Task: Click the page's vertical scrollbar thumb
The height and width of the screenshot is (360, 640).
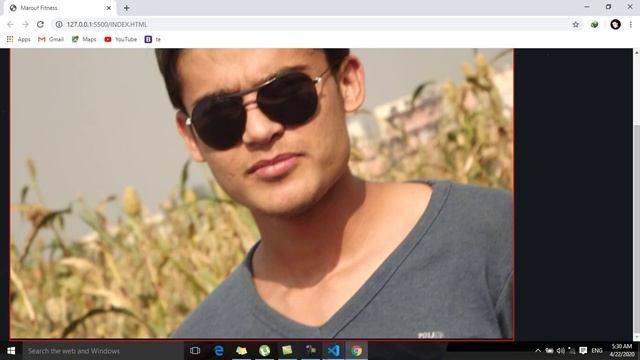Action: [636, 229]
